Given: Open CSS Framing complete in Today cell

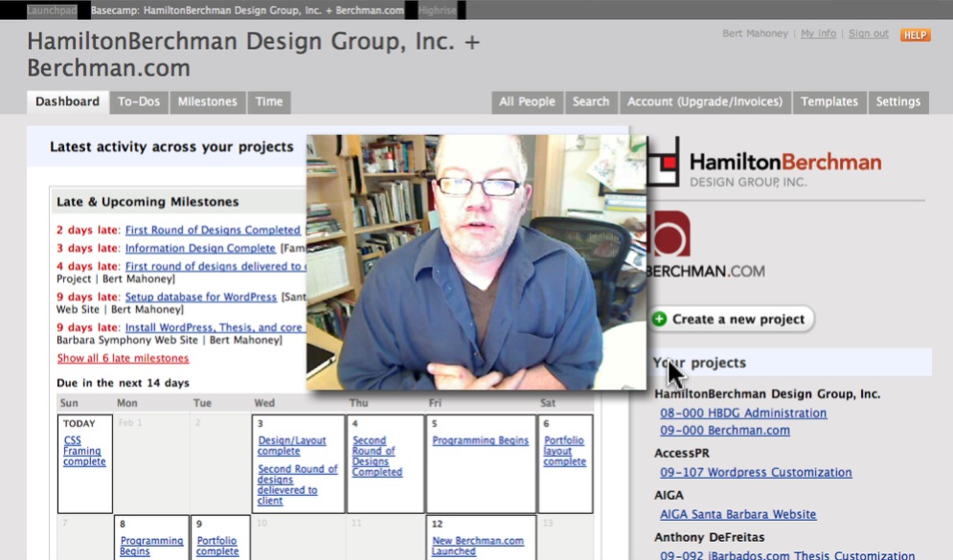Looking at the screenshot, I should pos(84,451).
